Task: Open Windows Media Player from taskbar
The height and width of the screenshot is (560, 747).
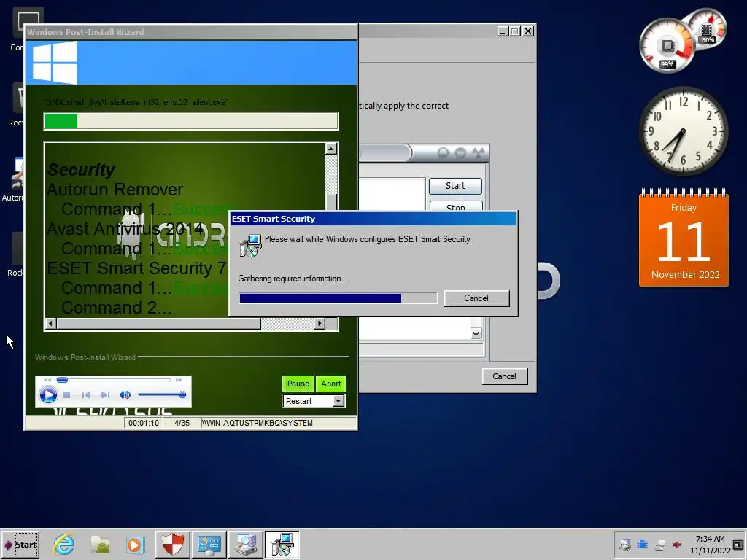Action: click(x=135, y=544)
